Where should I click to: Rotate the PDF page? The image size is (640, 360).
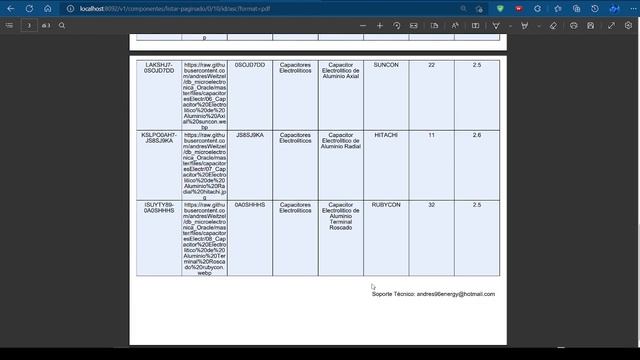396,25
